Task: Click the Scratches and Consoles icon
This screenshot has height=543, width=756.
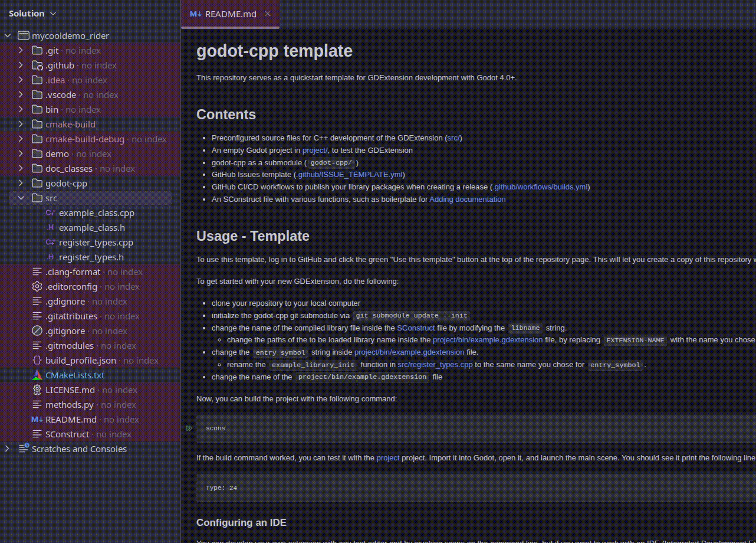Action: point(24,449)
